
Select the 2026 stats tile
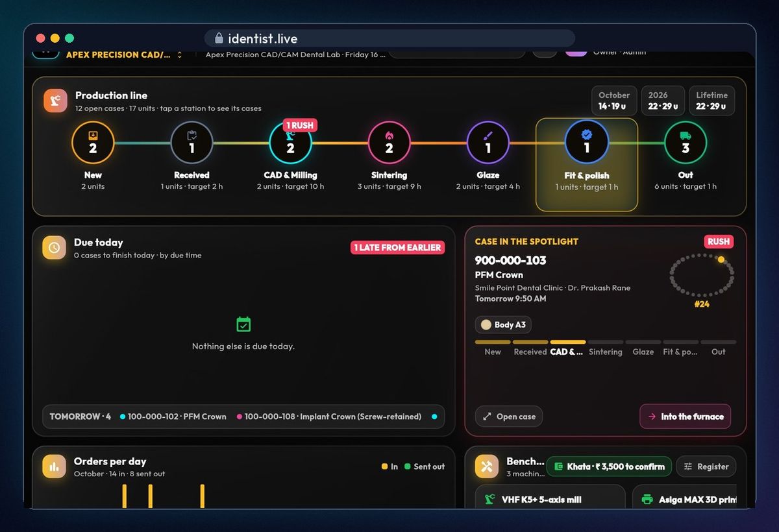(663, 101)
